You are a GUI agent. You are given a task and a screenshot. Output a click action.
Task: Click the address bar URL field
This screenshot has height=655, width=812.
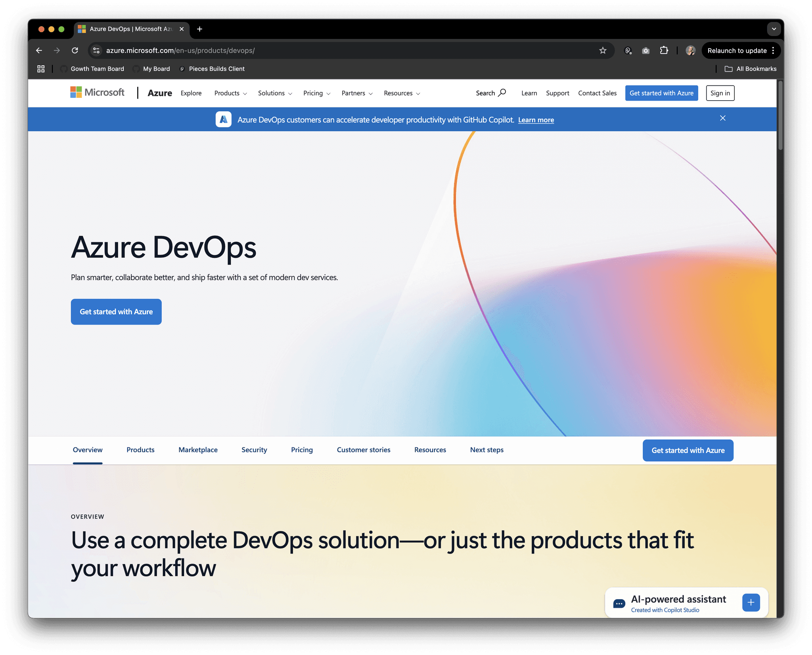tap(349, 50)
